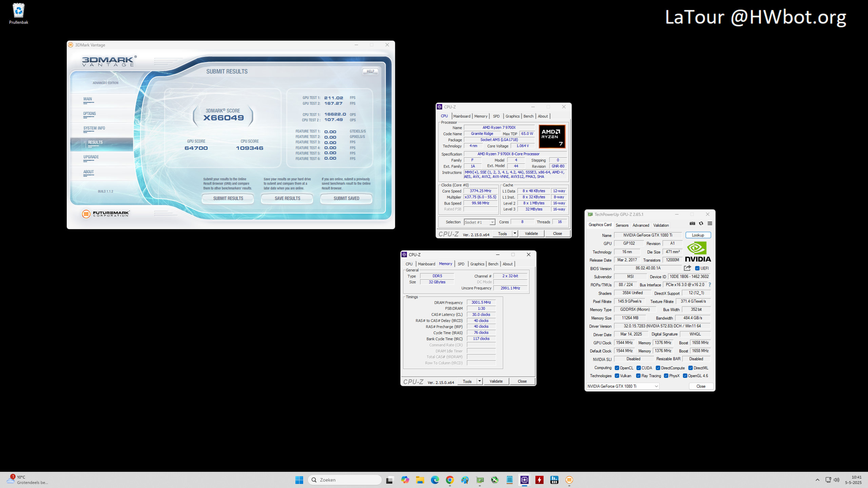This screenshot has height=488, width=868.
Task: Click Validate button in upper CPU-Z
Action: [531, 233]
